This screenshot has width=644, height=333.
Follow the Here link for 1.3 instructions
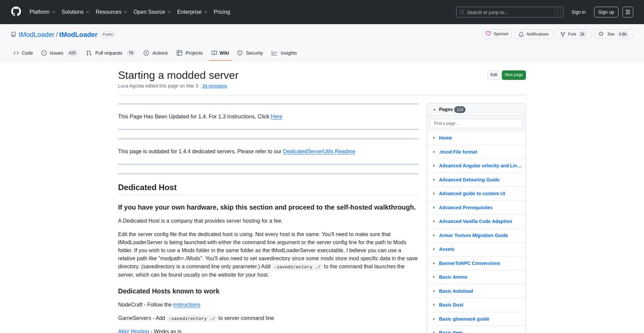(276, 117)
